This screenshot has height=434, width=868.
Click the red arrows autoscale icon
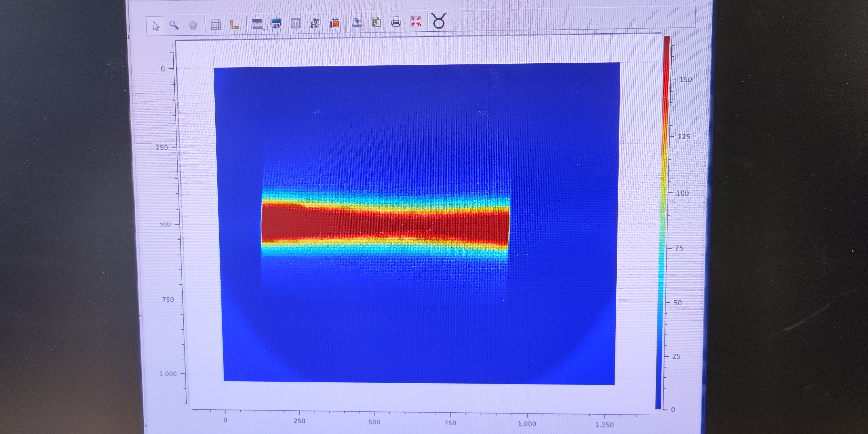(416, 22)
